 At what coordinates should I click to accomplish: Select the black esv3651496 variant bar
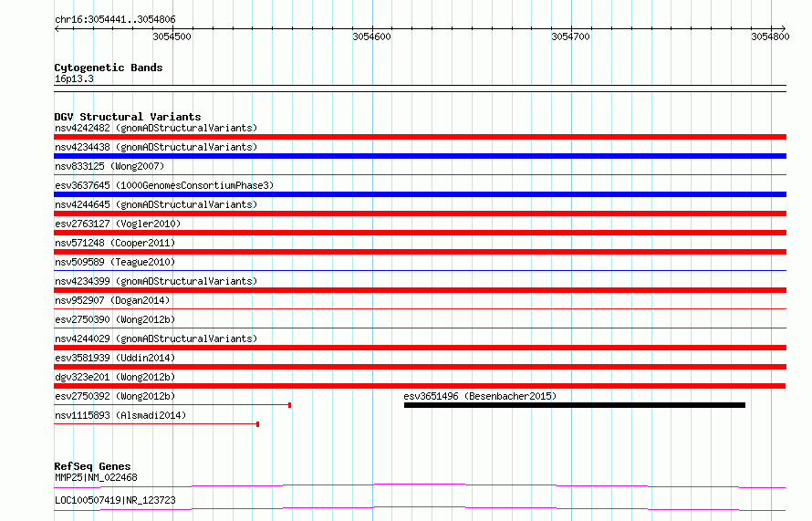tap(575, 405)
